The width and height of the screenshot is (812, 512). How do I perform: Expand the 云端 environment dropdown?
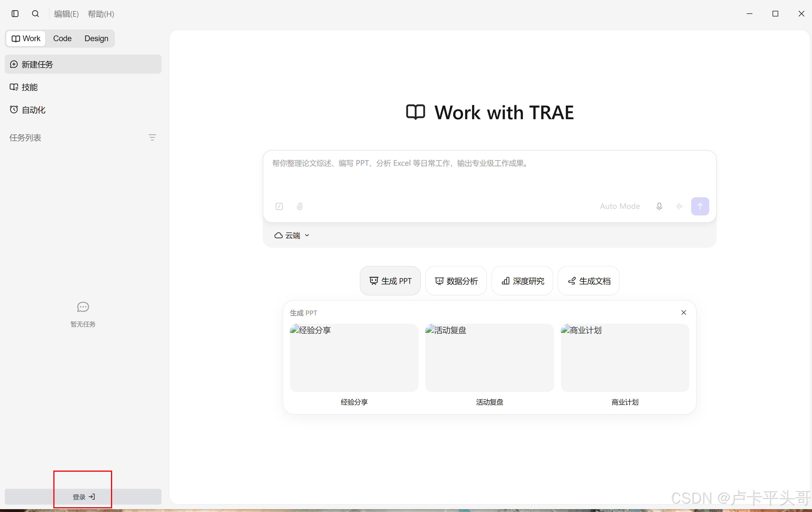coord(292,236)
